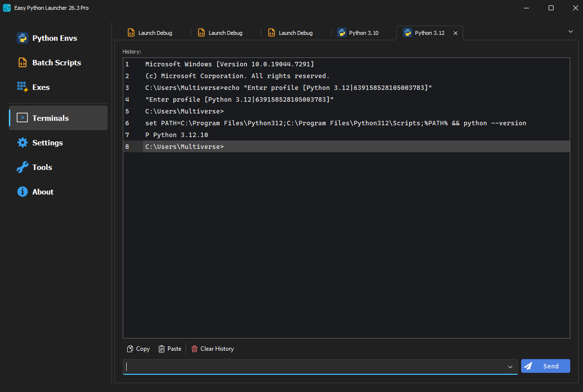583x392 pixels.
Task: Copy the terminal history
Action: 139,348
